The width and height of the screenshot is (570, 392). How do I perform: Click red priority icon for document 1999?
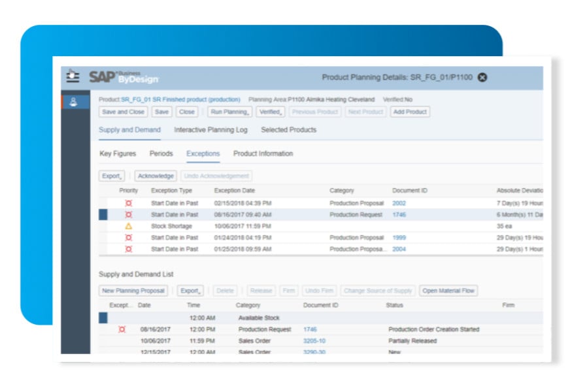(128, 238)
